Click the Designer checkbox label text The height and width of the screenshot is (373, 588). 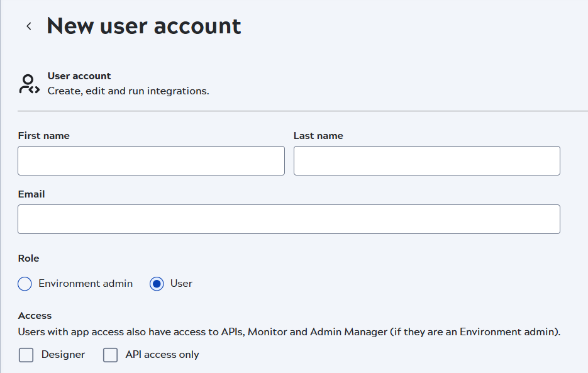[61, 355]
